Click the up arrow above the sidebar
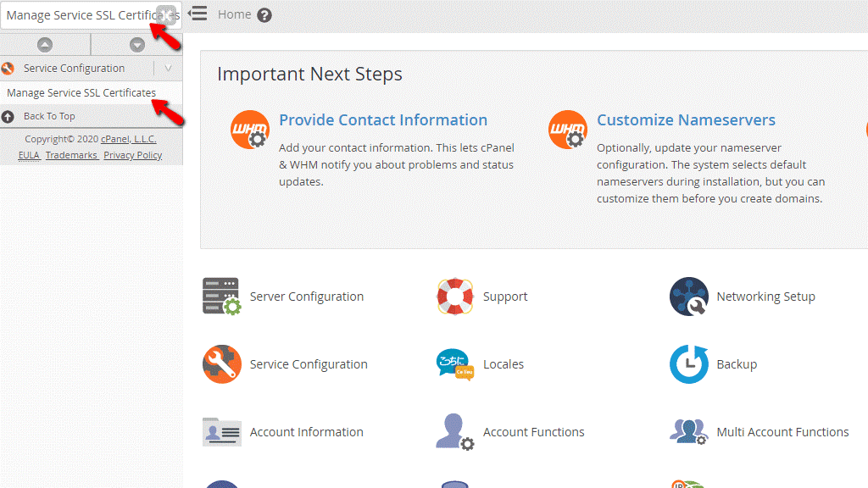Viewport: 868px width, 488px height. tap(44, 43)
